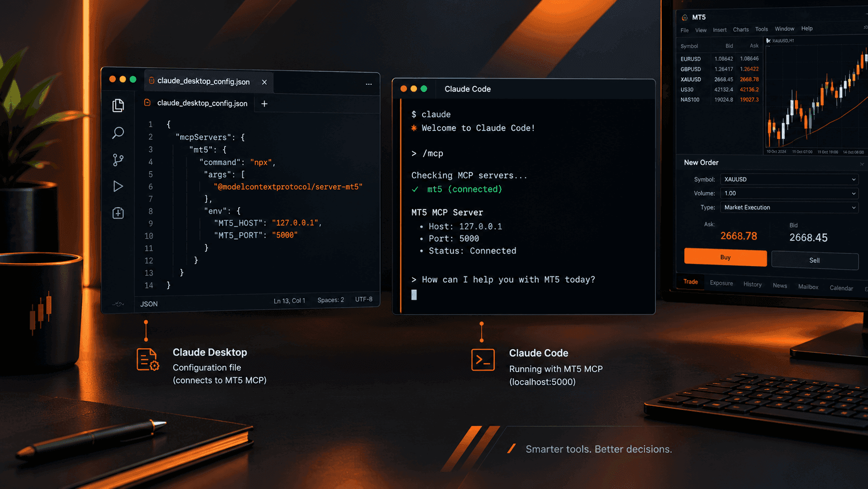The image size is (868, 489).
Task: Open the Tools menu in MT5
Action: [x=762, y=29]
